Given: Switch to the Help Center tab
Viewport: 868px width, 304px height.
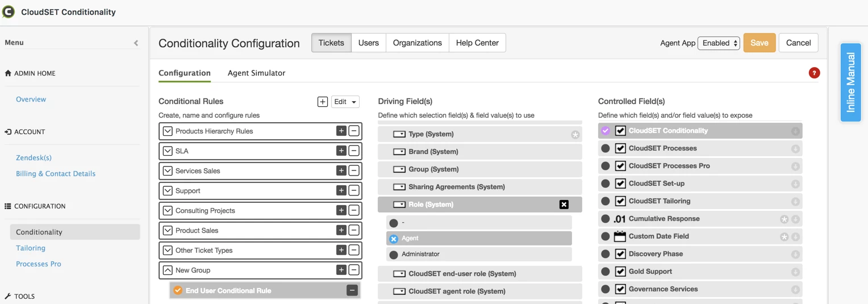Looking at the screenshot, I should pyautogui.click(x=477, y=43).
